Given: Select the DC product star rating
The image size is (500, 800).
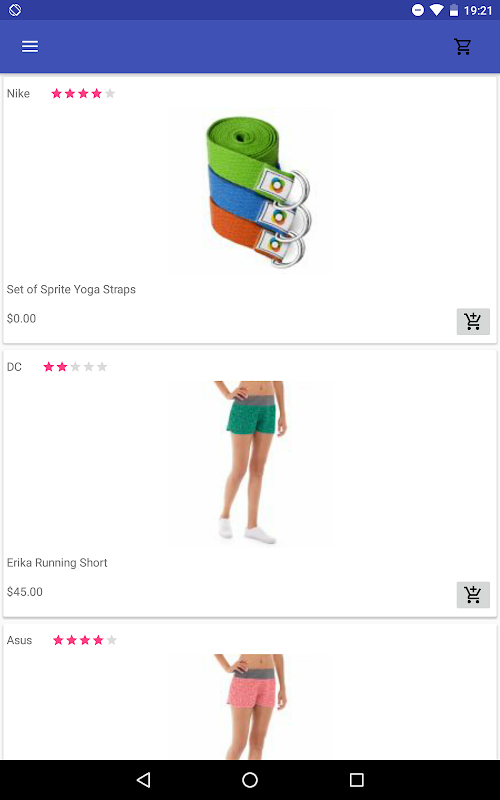Looking at the screenshot, I should (76, 367).
